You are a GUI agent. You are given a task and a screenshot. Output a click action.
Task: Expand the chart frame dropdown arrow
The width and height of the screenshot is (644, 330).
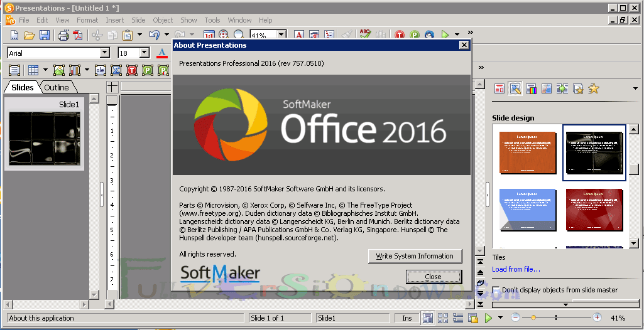pyautogui.click(x=87, y=70)
